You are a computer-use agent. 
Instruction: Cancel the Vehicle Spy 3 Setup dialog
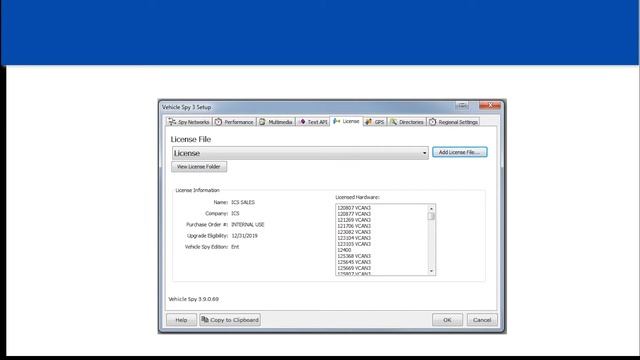(x=482, y=320)
